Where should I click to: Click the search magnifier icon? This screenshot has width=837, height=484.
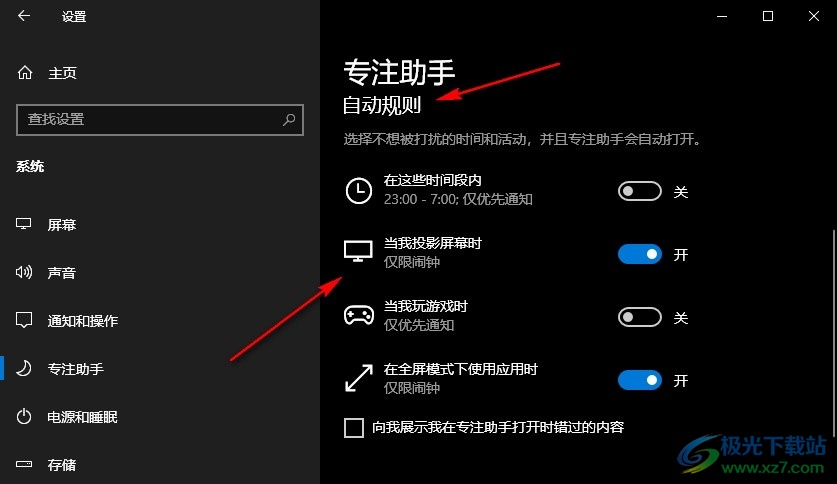click(x=289, y=120)
